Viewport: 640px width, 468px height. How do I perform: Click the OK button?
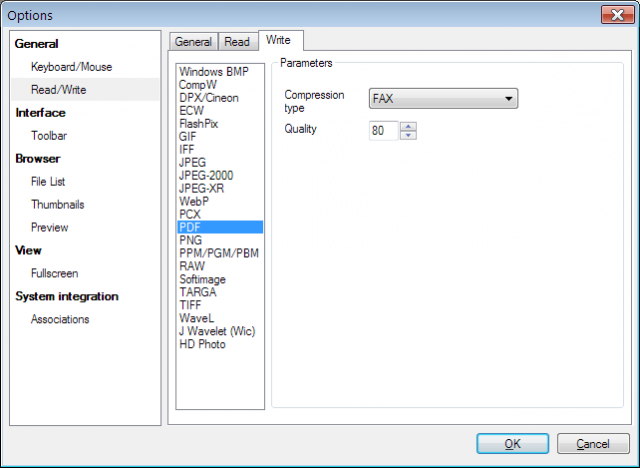[x=512, y=444]
